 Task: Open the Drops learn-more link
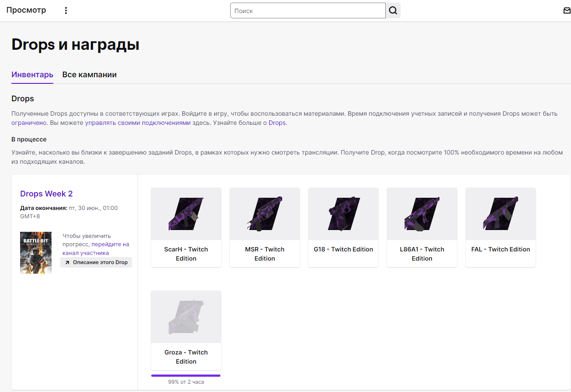(x=277, y=123)
